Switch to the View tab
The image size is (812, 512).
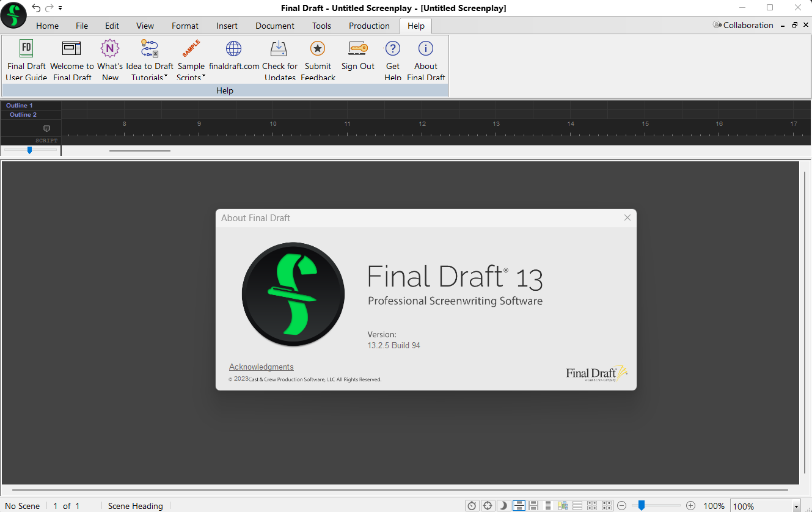145,26
